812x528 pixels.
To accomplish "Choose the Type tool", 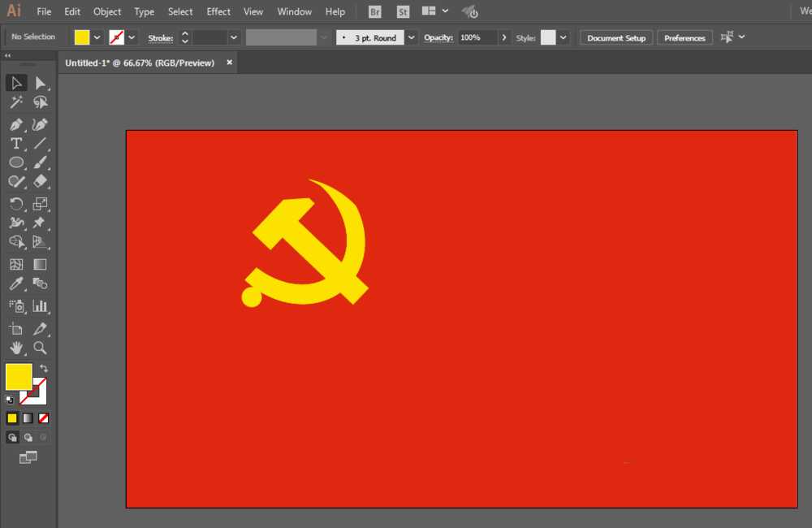I will pos(15,144).
